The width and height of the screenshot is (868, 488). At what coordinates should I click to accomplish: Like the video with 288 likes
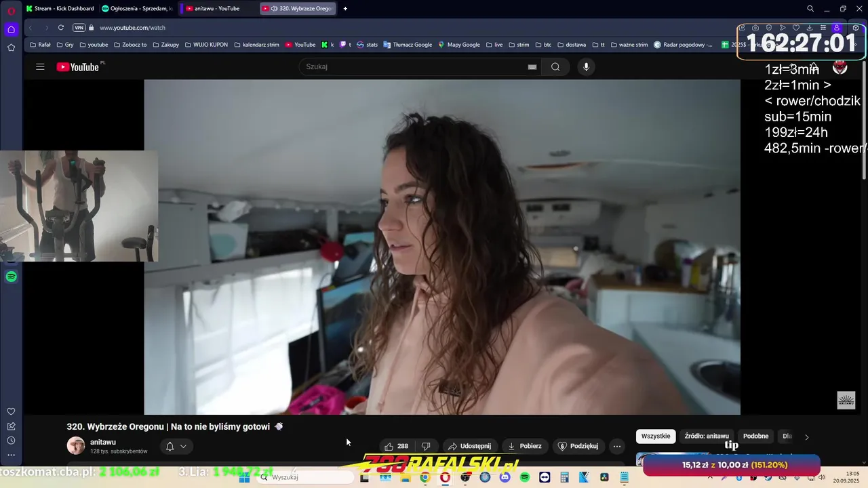point(396,446)
